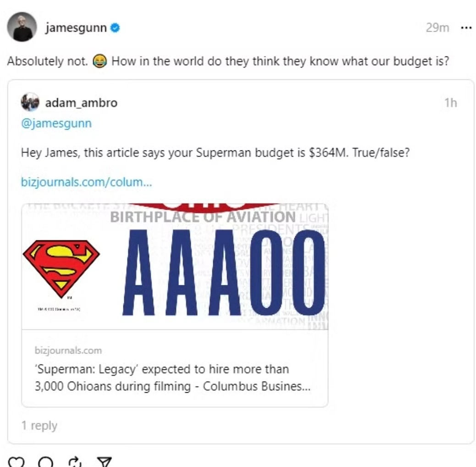The width and height of the screenshot is (476, 467).
Task: Click the 29m post timestamp
Action: [437, 28]
